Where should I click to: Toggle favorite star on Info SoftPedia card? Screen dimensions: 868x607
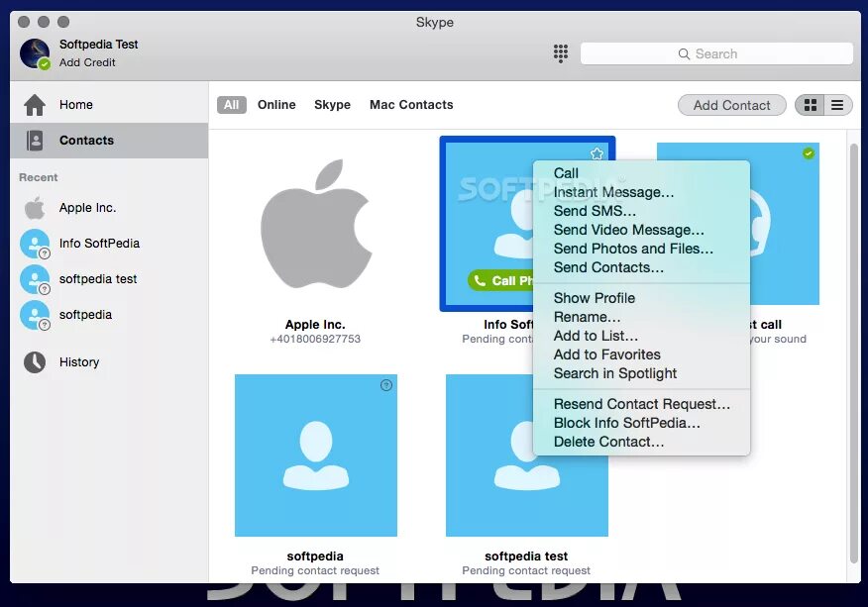pos(597,153)
